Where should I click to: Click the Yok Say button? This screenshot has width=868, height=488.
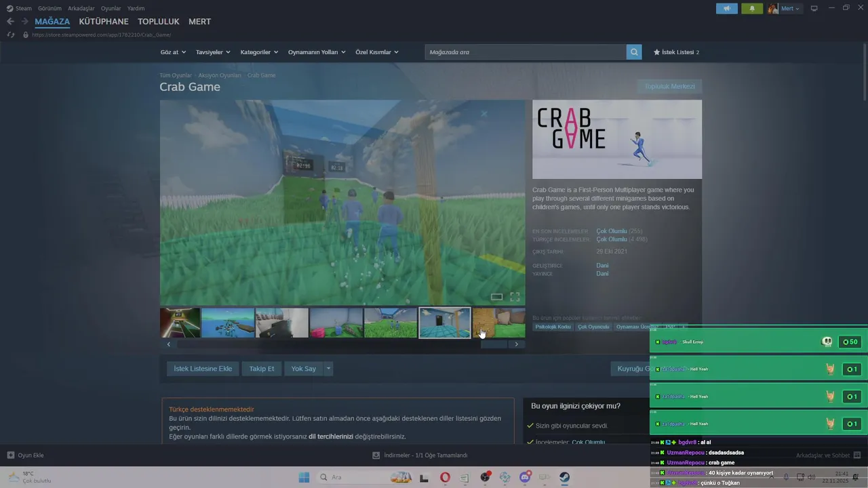coord(304,369)
